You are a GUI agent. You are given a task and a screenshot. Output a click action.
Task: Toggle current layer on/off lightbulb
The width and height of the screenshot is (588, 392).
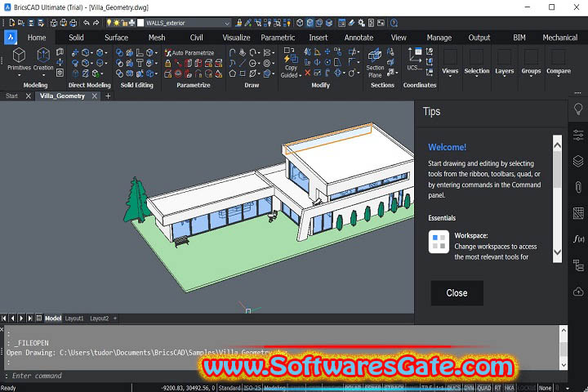[109, 23]
